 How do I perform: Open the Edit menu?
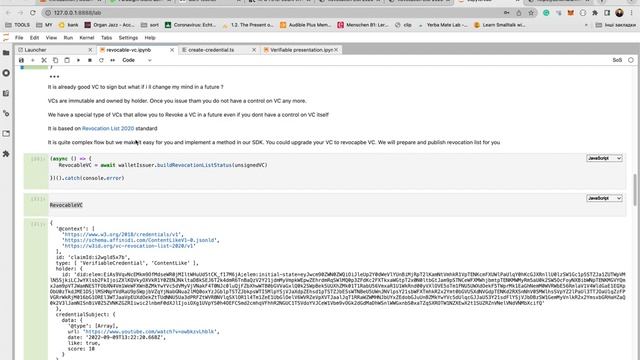click(34, 38)
